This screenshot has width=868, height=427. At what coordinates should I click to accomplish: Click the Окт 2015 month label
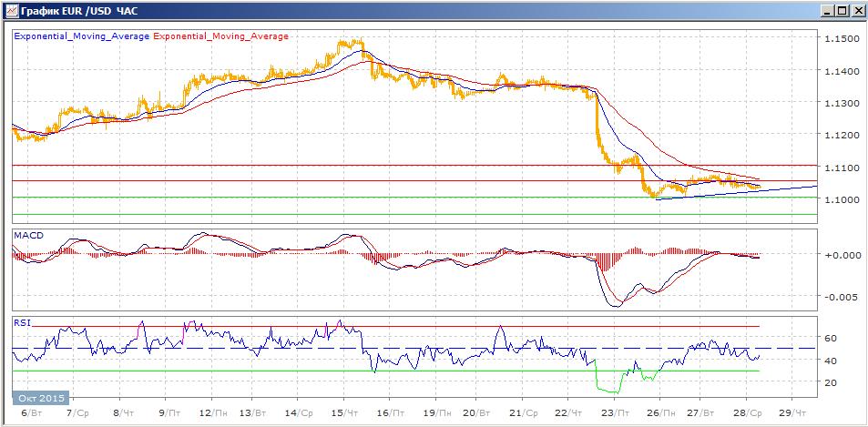tap(40, 398)
